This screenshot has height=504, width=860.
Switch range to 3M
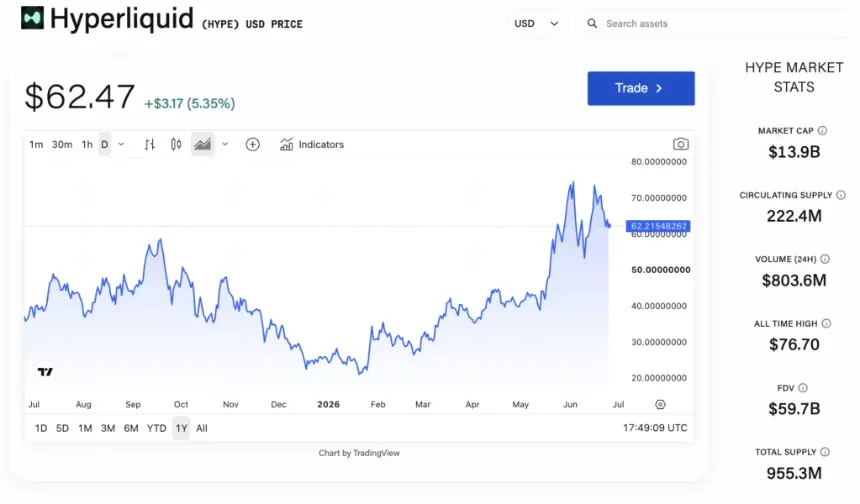pyautogui.click(x=108, y=428)
